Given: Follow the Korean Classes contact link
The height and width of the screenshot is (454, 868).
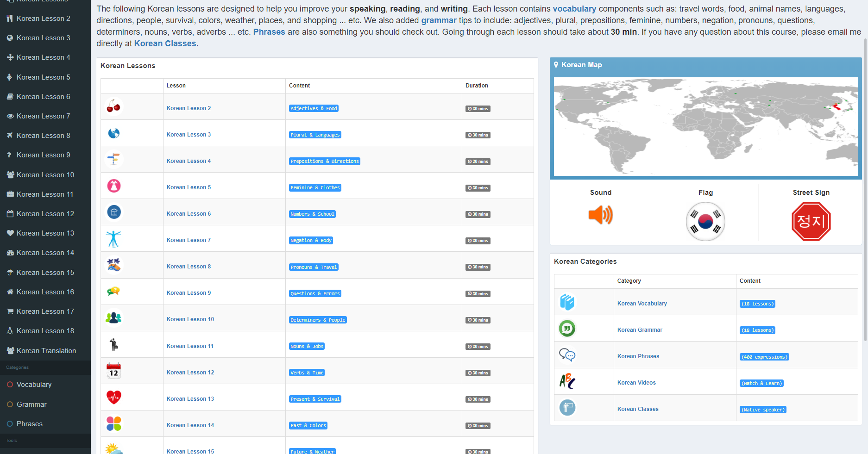Looking at the screenshot, I should click(165, 43).
